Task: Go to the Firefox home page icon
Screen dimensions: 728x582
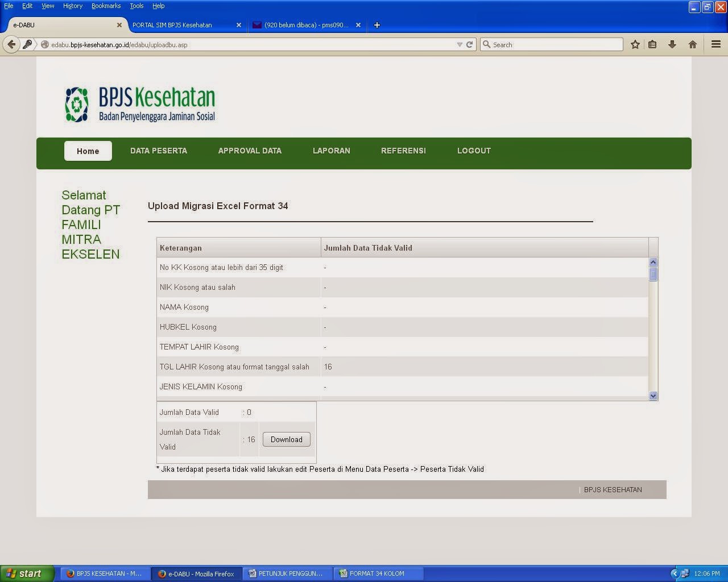Action: (x=693, y=44)
